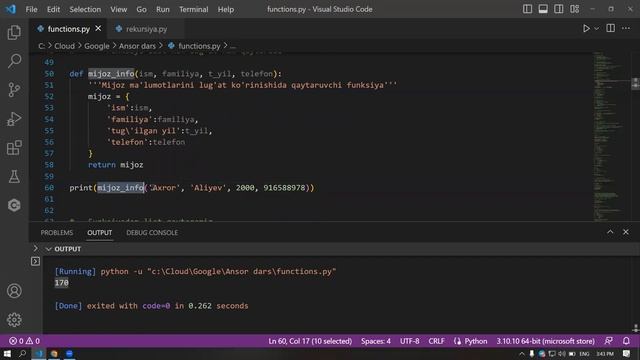The height and width of the screenshot is (360, 640).
Task: Click the Ansor dars breadcrumb segment
Action: [x=137, y=46]
